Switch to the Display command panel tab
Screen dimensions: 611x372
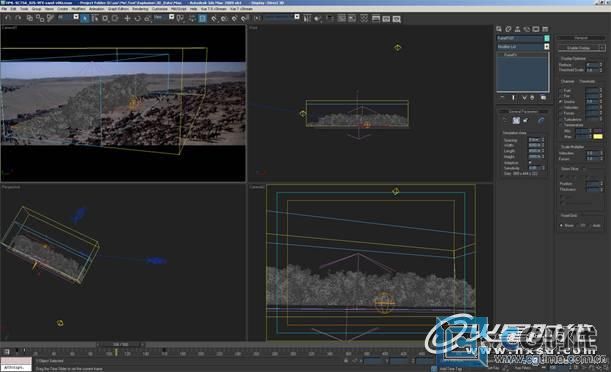536,29
